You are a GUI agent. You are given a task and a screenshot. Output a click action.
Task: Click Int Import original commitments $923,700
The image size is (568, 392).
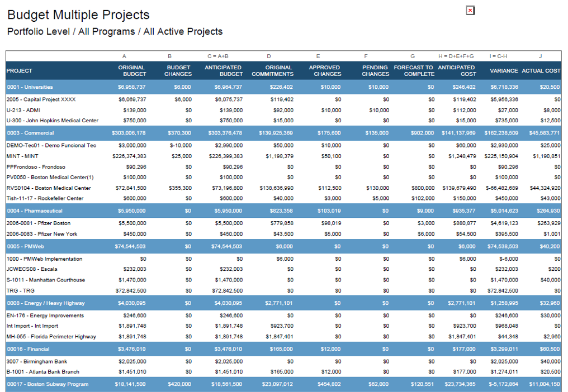click(282, 326)
